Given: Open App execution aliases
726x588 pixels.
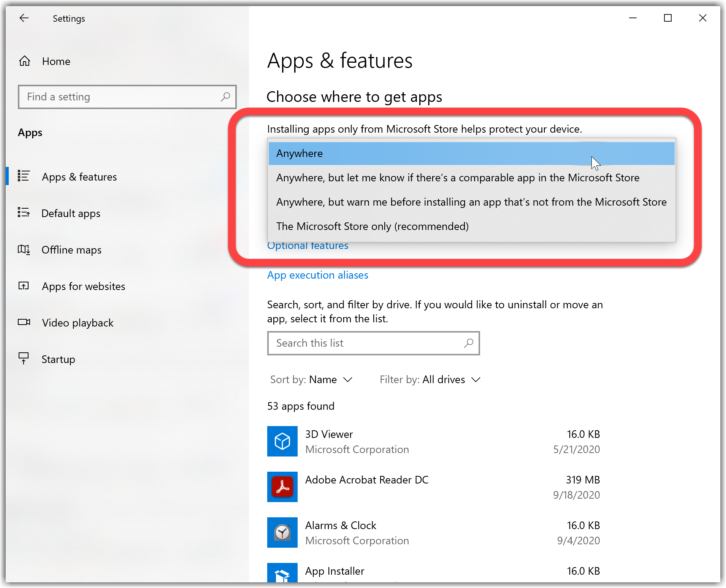Looking at the screenshot, I should pos(317,275).
